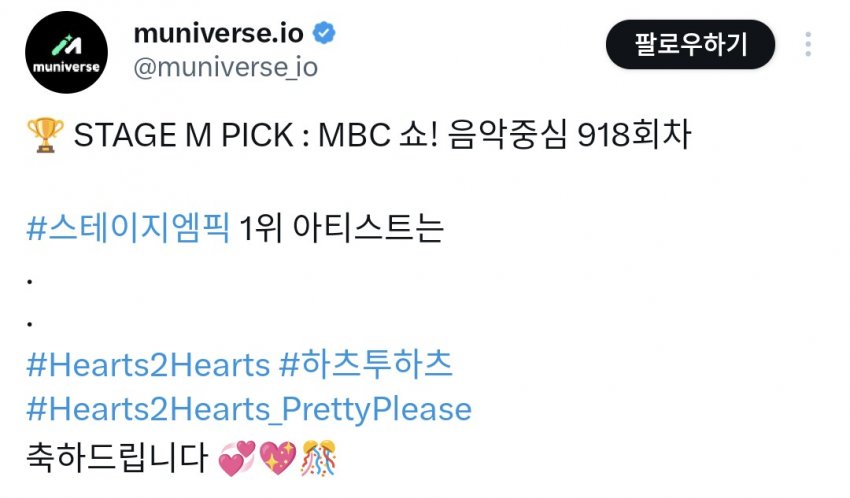Click the muniverse wordmark inside the avatar
The image size is (850, 498).
click(66, 67)
